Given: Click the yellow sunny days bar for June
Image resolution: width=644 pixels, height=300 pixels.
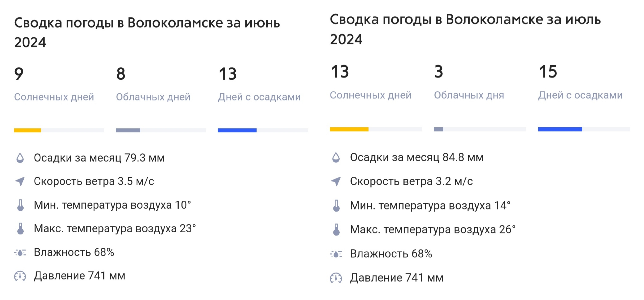Looking at the screenshot, I should pos(28,130).
